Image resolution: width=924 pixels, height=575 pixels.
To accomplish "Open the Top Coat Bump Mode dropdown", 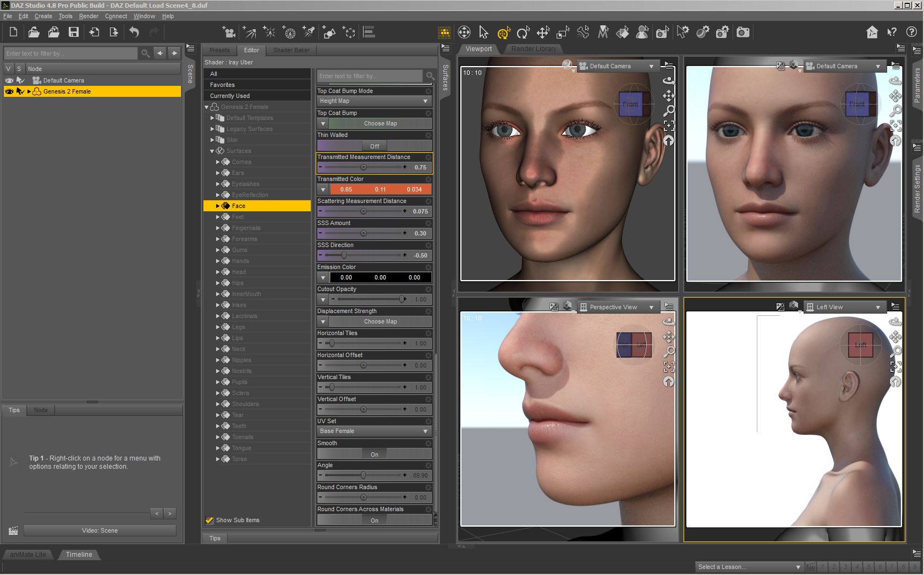I will coord(374,101).
